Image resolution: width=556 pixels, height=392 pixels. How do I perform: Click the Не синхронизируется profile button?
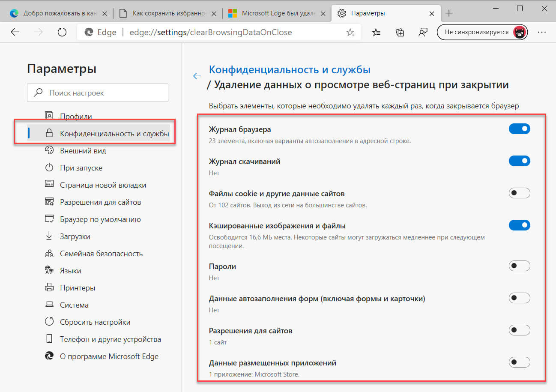coord(482,32)
